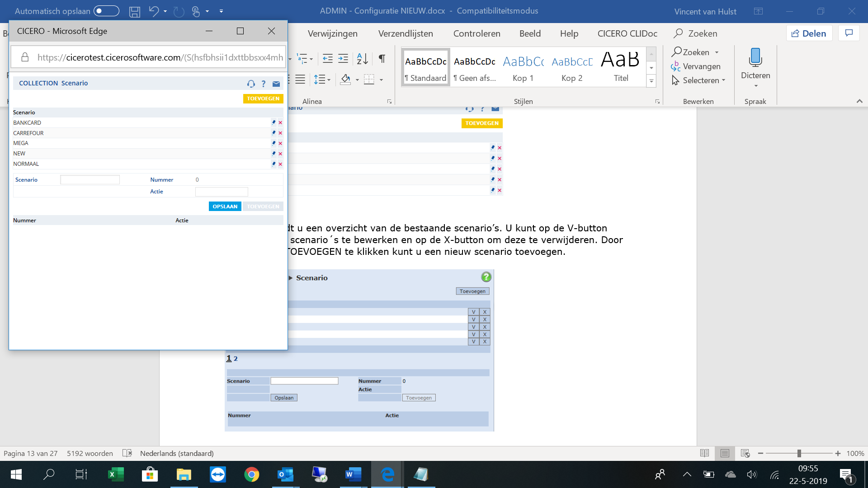Click the decrease indent icon
Screen dimensions: 868x488
328,58
